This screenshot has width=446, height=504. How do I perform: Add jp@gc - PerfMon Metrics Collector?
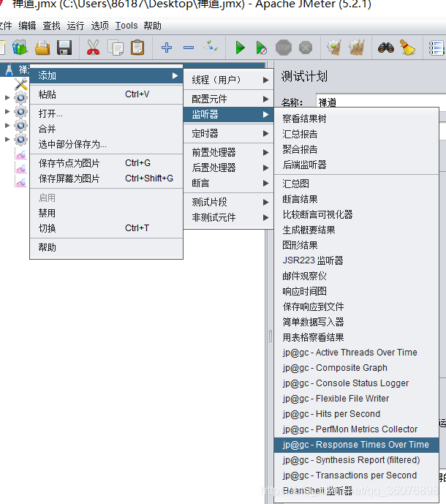click(x=356, y=429)
